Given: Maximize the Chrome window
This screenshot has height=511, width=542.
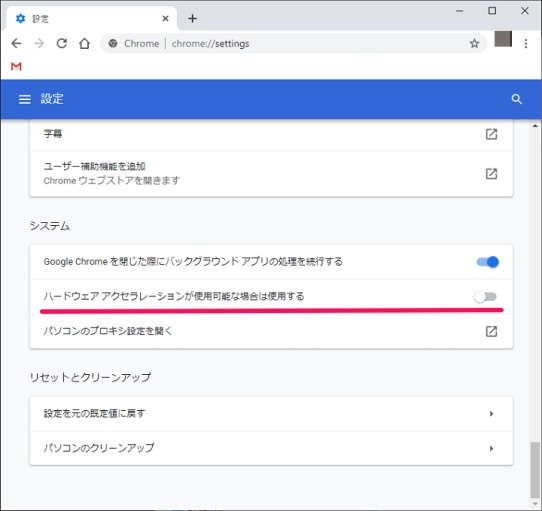Looking at the screenshot, I should click(x=492, y=11).
